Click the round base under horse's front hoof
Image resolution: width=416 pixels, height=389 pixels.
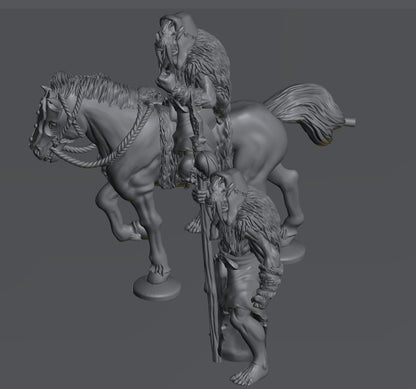click(157, 287)
